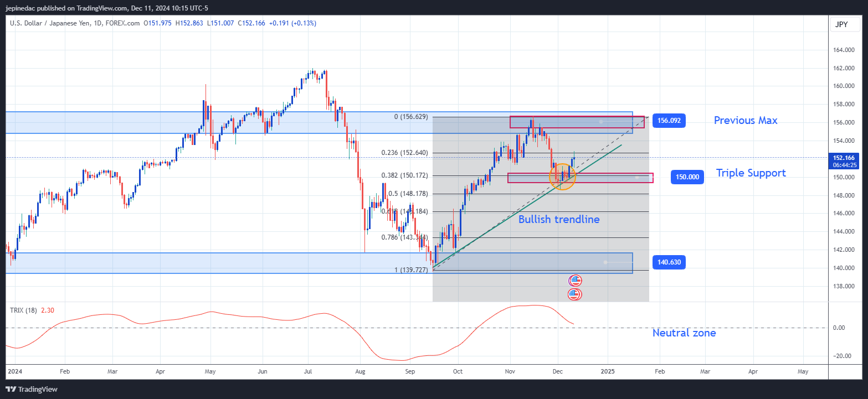This screenshot has width=868, height=399.
Task: Click the change value +0.191 (+0.13%)
Action: pyautogui.click(x=292, y=23)
